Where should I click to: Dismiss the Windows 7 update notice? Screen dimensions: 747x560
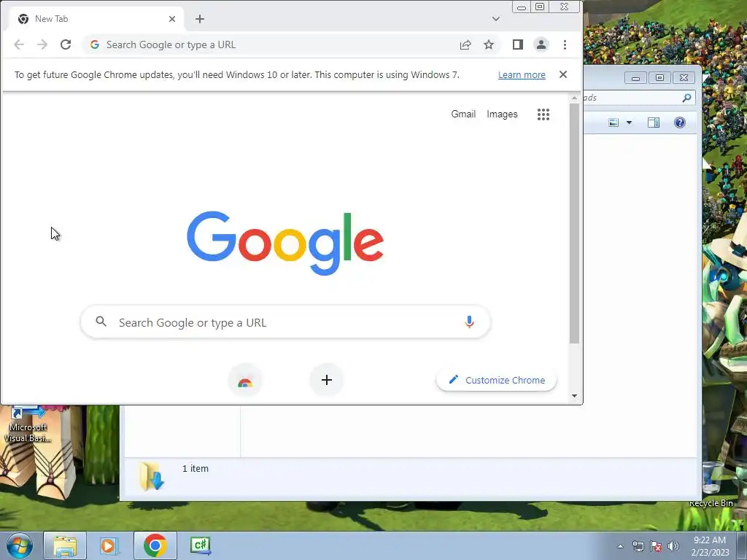(x=563, y=75)
